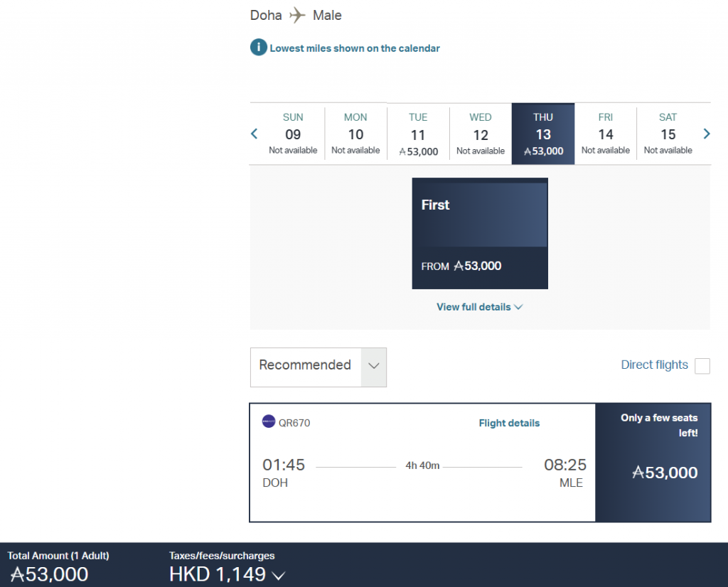
Task: Click the Total Amount Avios price
Action: (48, 573)
